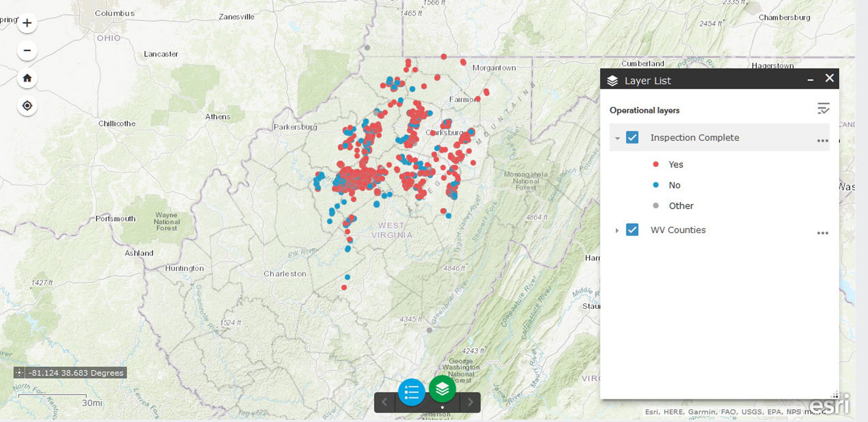Expand the WV Counties layer
Screen dimensions: 868x422
[617, 230]
